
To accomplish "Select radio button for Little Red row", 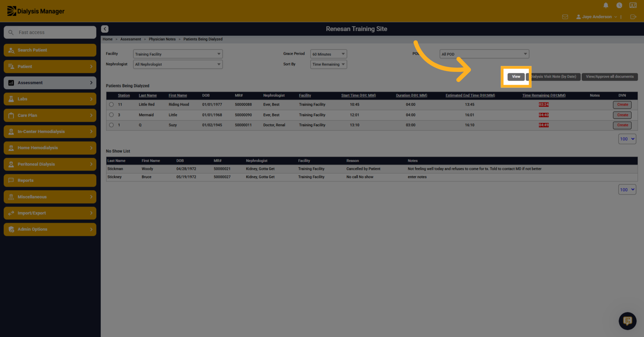I will pyautogui.click(x=111, y=105).
